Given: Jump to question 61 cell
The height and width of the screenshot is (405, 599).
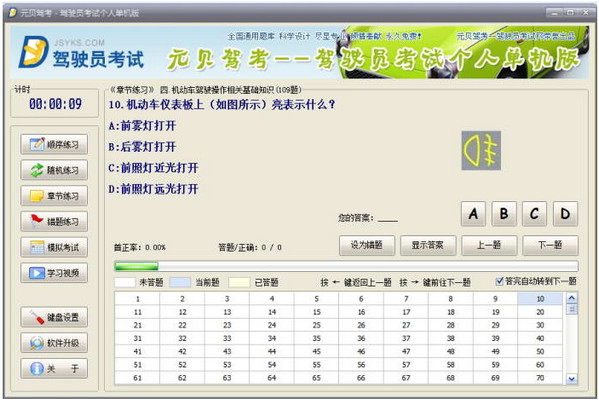Looking at the screenshot, I should click(138, 378).
